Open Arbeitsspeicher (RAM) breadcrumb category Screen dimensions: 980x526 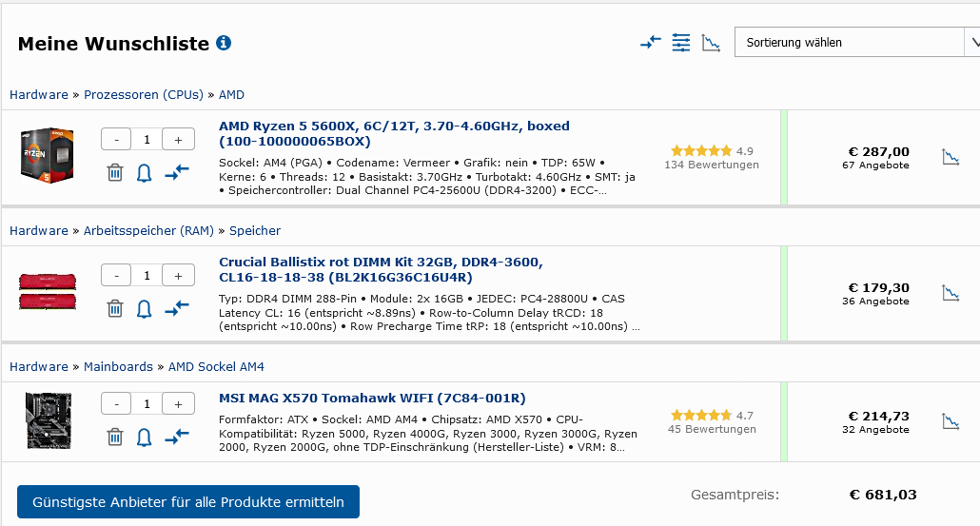coord(148,231)
